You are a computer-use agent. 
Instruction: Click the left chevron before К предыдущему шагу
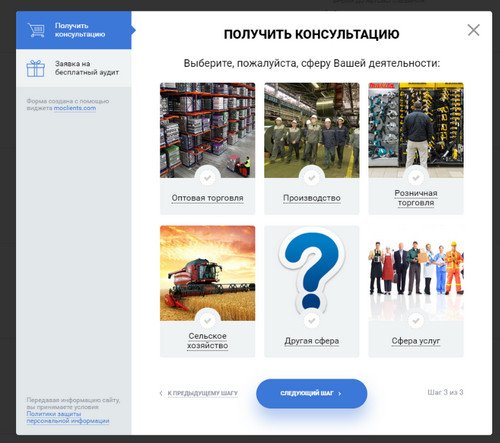161,393
